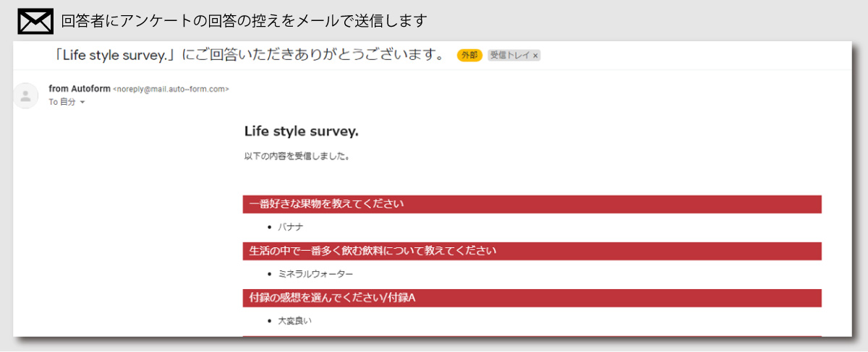Click the To 自分 recipient text
Image resolution: width=868 pixels, height=352 pixels.
point(62,103)
